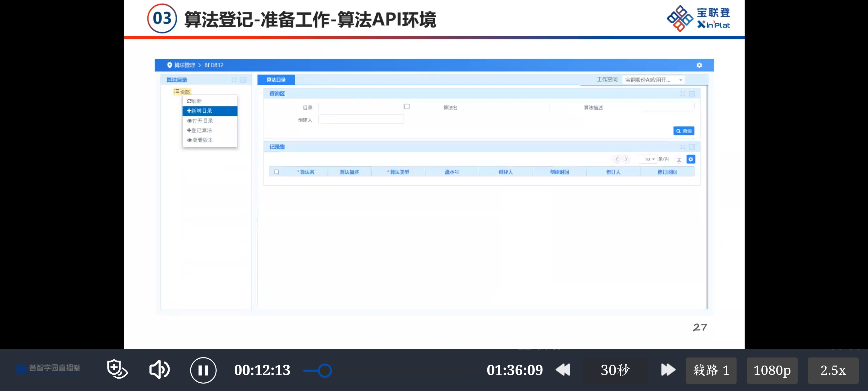Change the 2.5x playback speed
The width and height of the screenshot is (868, 391).
click(x=833, y=371)
